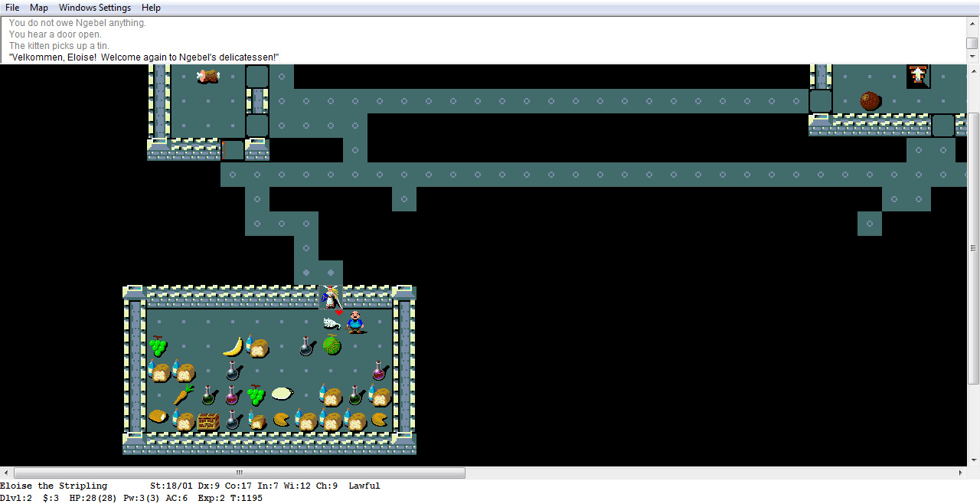
Task: Select the grapes beside the left shop wall
Action: coord(158,346)
